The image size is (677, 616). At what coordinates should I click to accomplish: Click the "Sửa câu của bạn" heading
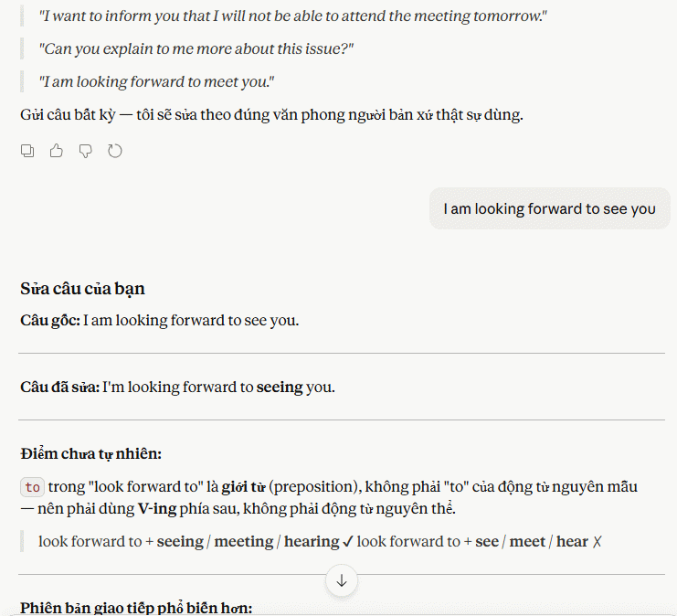pyautogui.click(x=82, y=289)
